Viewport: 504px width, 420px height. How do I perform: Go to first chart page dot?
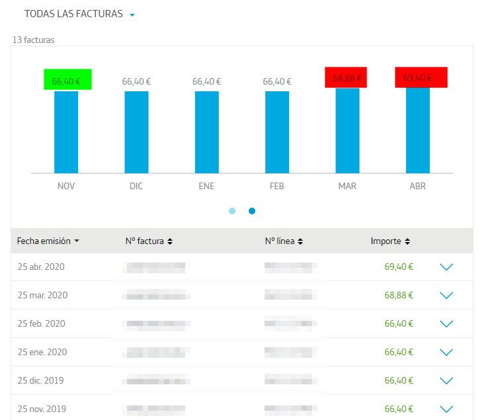[232, 211]
